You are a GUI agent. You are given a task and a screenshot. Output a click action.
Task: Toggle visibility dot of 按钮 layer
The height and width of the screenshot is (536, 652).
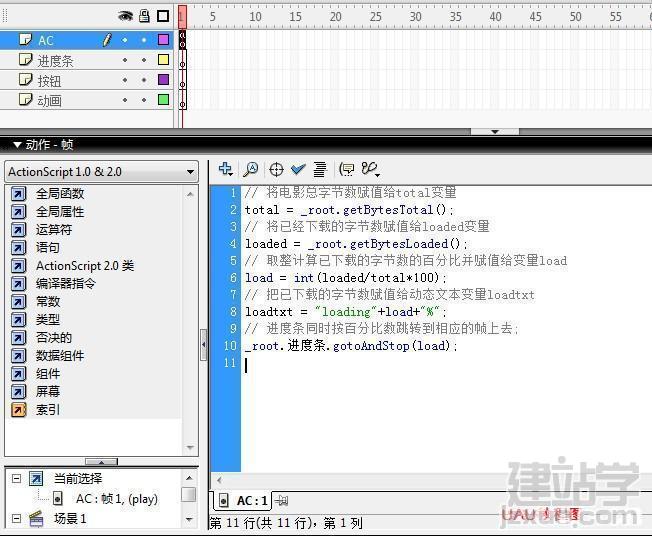[x=125, y=80]
